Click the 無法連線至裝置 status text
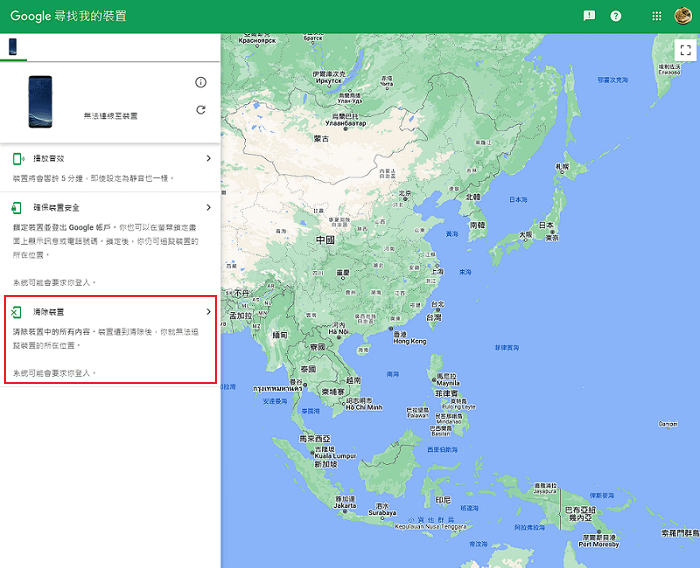The image size is (700, 568). [x=111, y=116]
